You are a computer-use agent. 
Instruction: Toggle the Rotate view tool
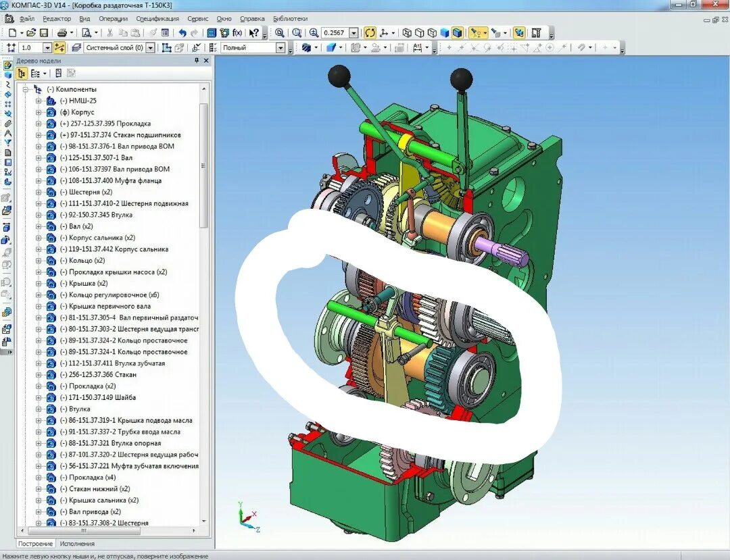370,33
